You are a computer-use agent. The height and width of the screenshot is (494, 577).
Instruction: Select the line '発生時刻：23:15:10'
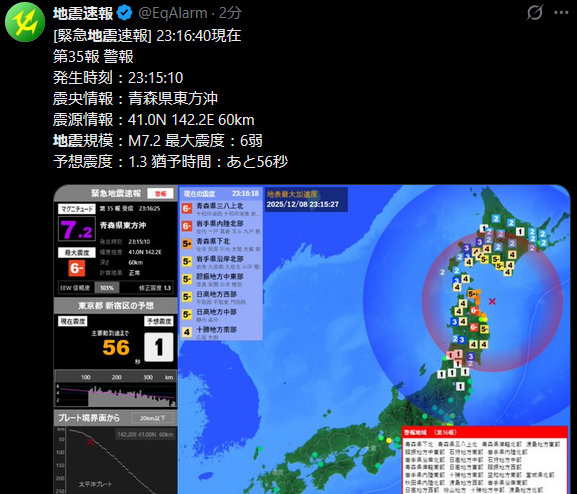(118, 78)
